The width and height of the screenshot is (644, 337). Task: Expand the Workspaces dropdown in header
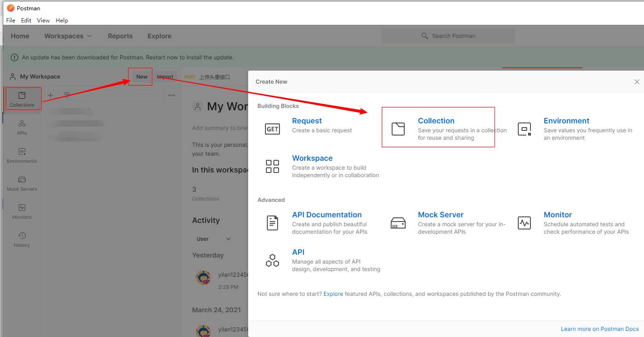pyautogui.click(x=68, y=36)
